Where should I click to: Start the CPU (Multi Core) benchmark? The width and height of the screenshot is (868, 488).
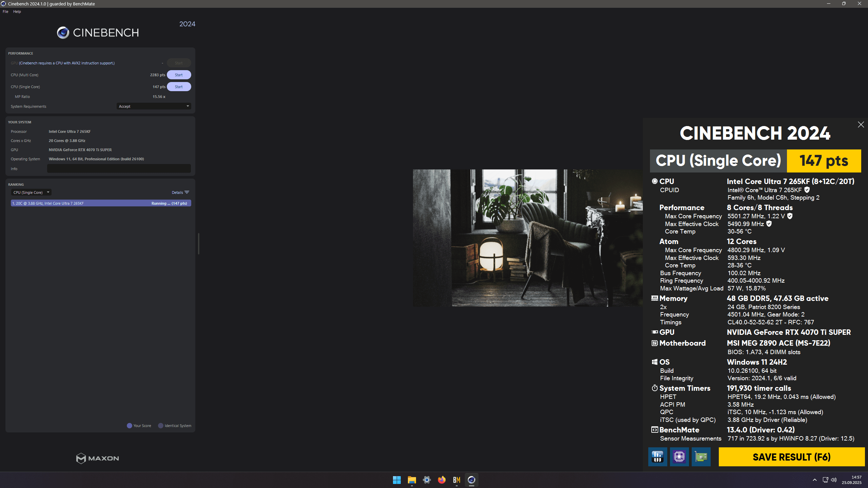point(179,75)
